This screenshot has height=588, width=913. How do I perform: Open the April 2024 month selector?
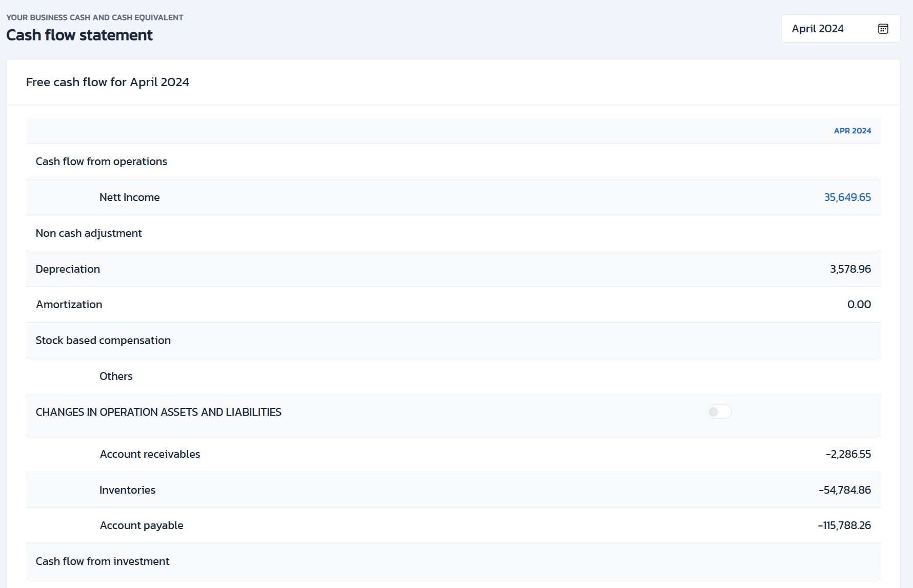(x=818, y=29)
